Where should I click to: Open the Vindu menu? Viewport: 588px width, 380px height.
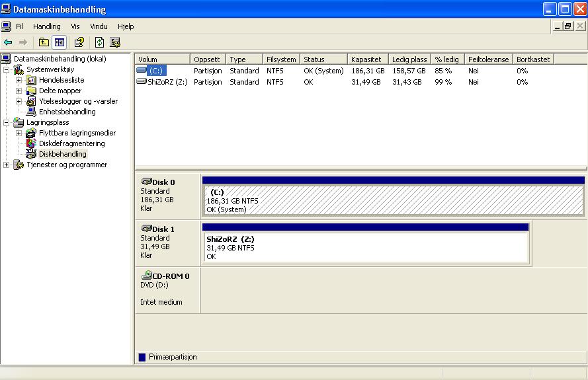tap(99, 26)
